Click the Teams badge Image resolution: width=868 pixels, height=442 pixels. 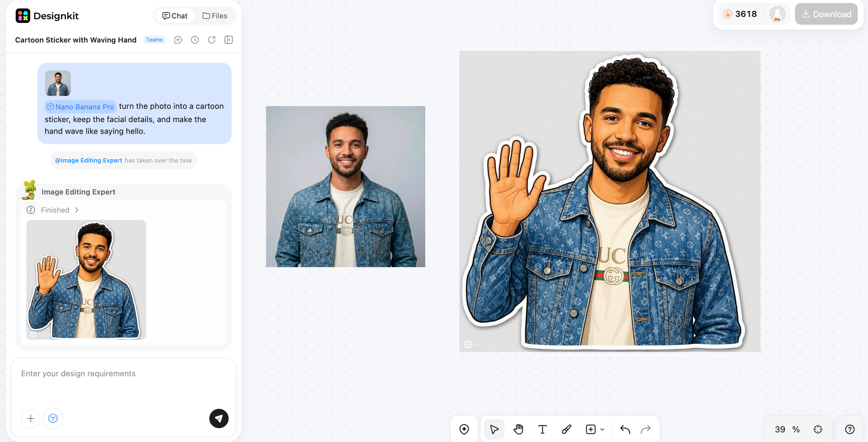pyautogui.click(x=154, y=40)
